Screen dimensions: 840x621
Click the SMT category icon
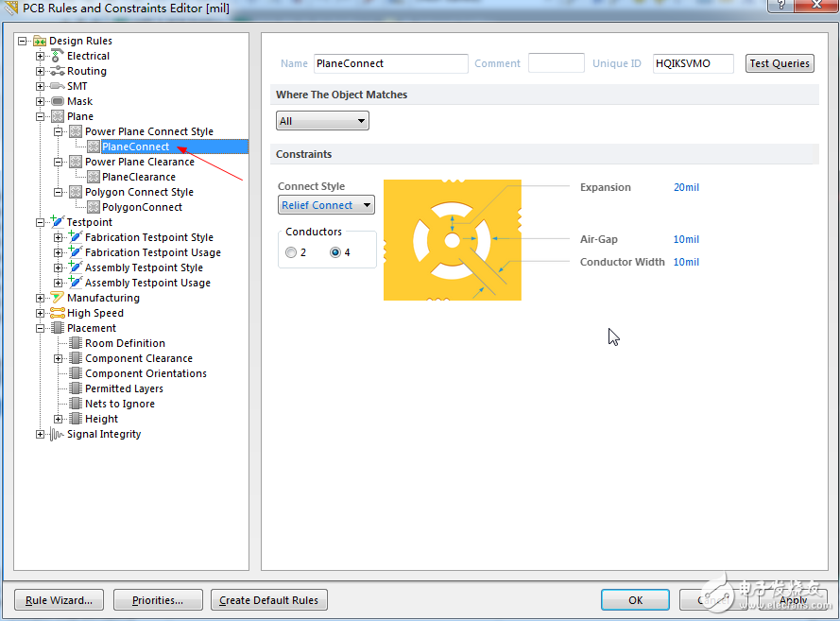[x=58, y=86]
